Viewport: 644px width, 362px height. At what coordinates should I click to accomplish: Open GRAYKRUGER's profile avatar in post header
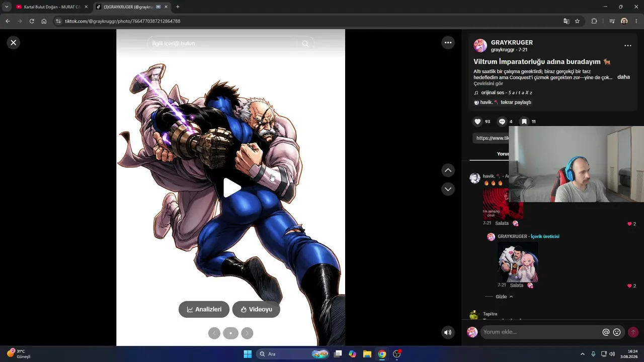pyautogui.click(x=480, y=46)
